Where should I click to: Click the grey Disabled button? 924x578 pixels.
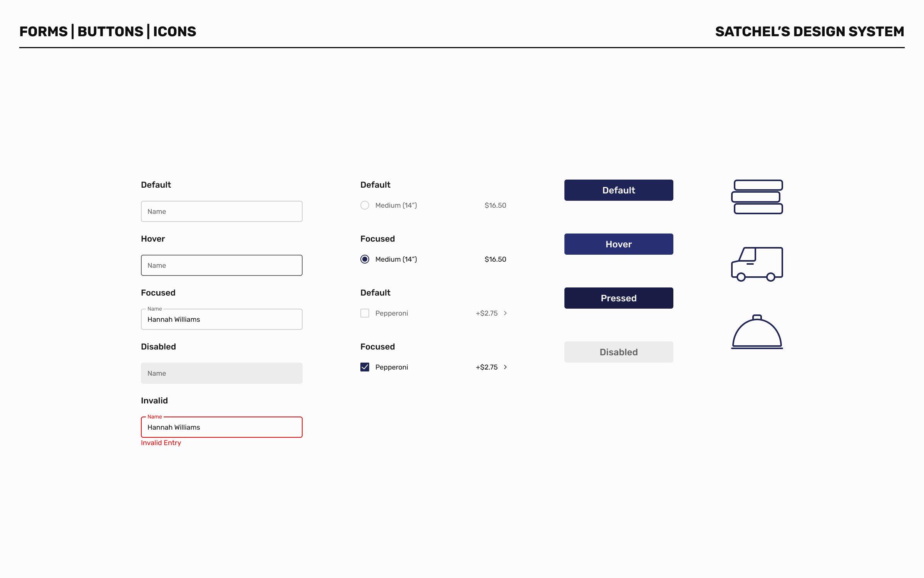618,352
